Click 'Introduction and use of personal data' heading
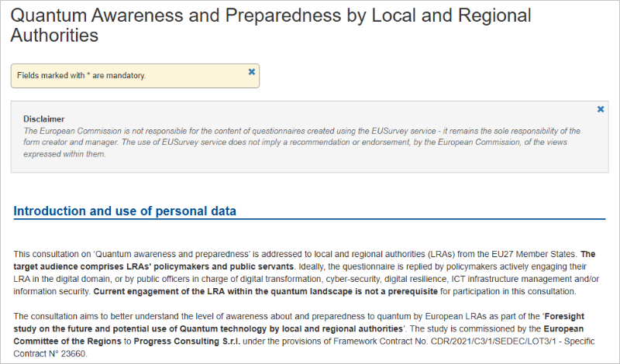 coord(125,211)
